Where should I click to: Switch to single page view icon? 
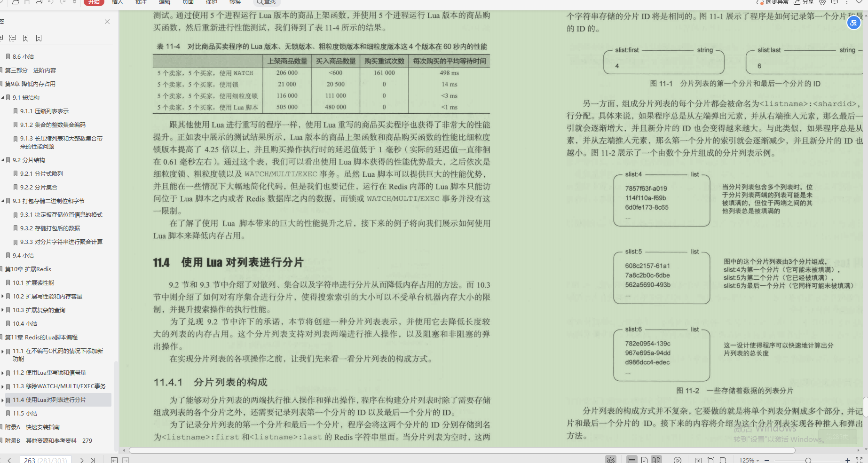click(644, 460)
